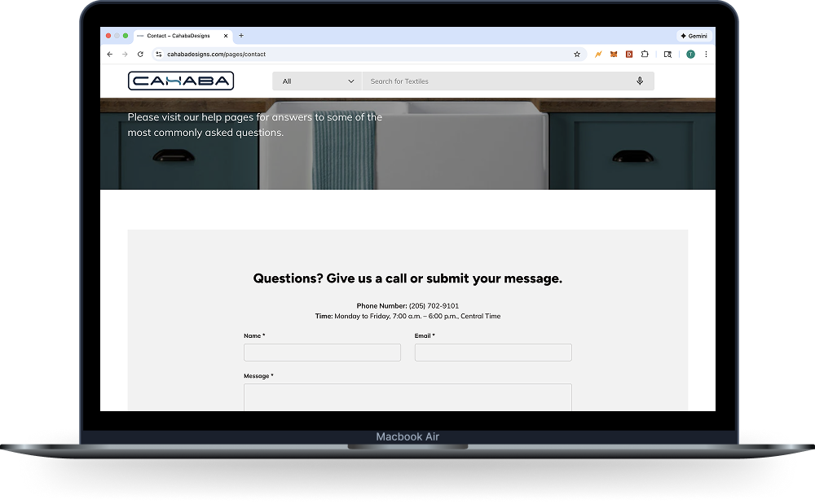Expand the All category dropdown
815x504 pixels.
point(318,81)
